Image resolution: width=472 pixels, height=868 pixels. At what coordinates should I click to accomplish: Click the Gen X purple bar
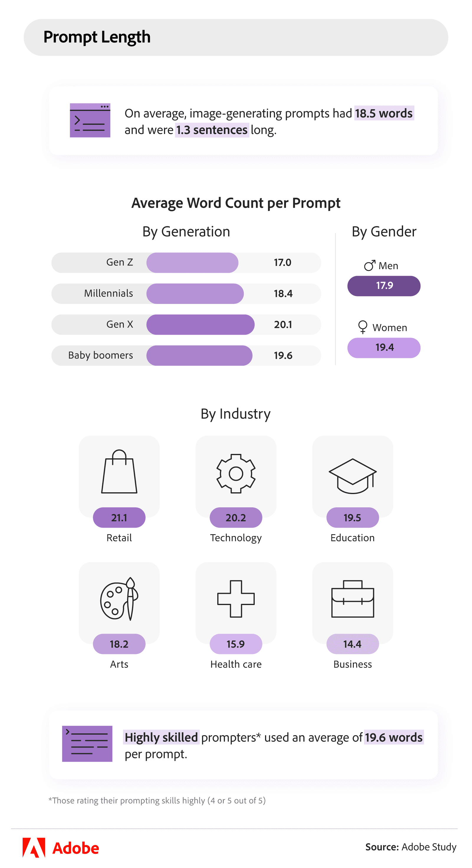[200, 324]
